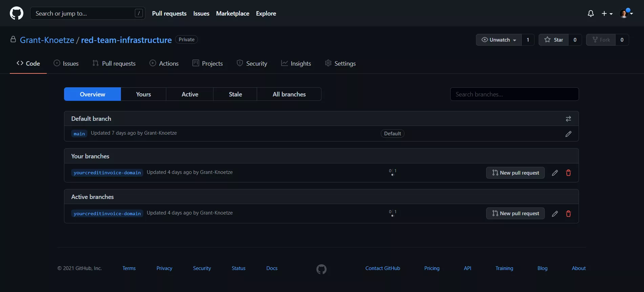Open Issues in top navigation
This screenshot has height=292, width=644.
pos(201,14)
